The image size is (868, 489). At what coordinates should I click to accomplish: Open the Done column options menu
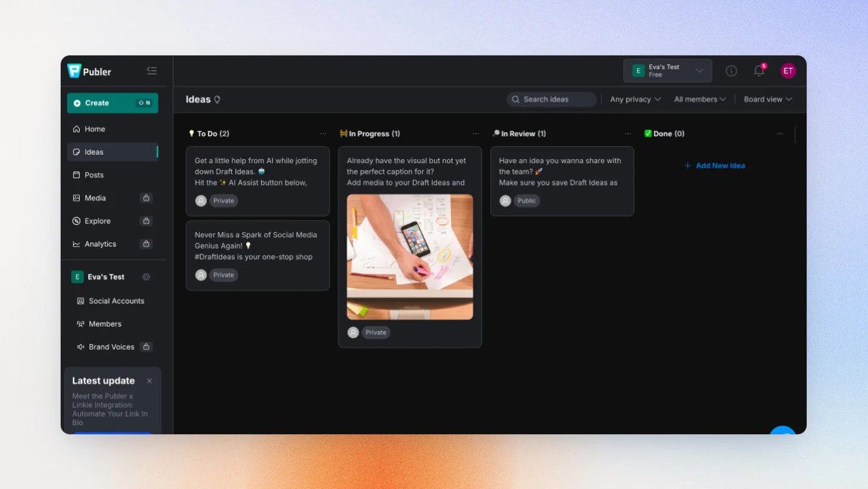click(x=780, y=134)
